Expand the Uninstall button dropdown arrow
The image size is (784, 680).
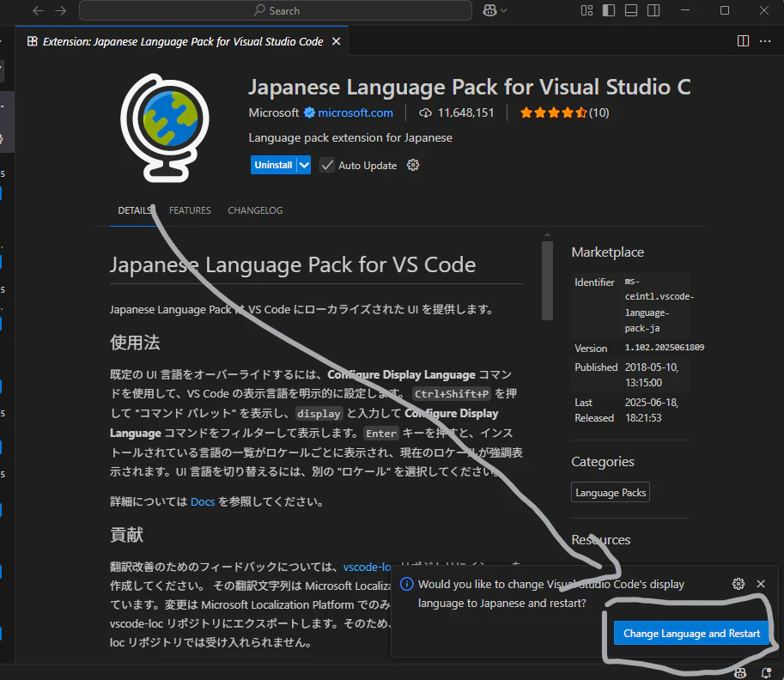coord(304,165)
